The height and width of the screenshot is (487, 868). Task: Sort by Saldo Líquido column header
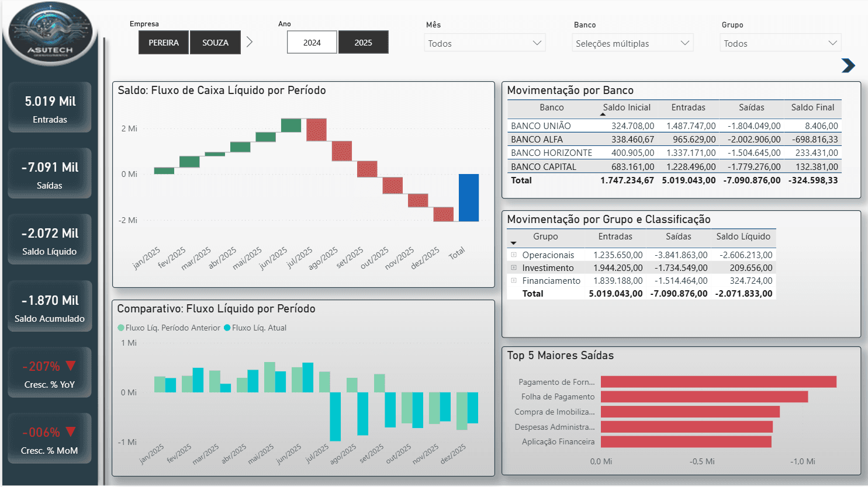(x=743, y=236)
